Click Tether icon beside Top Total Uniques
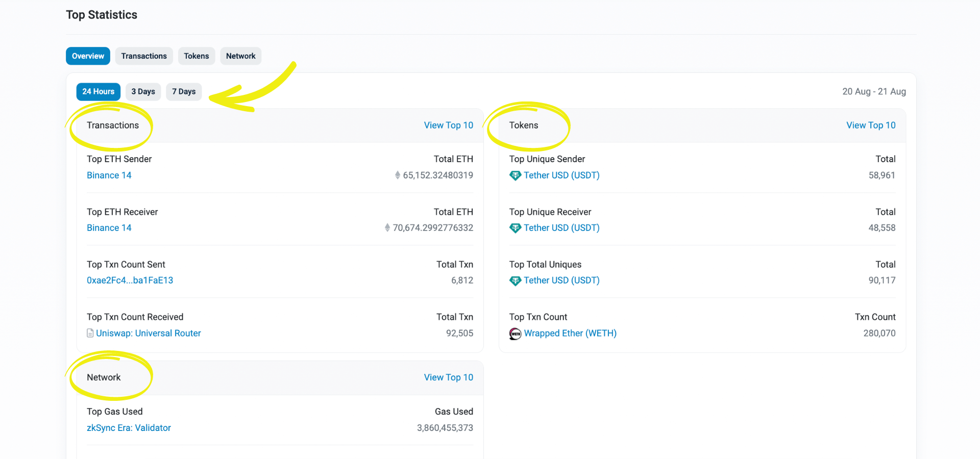Screen dimensions: 980x459 [x=515, y=280]
